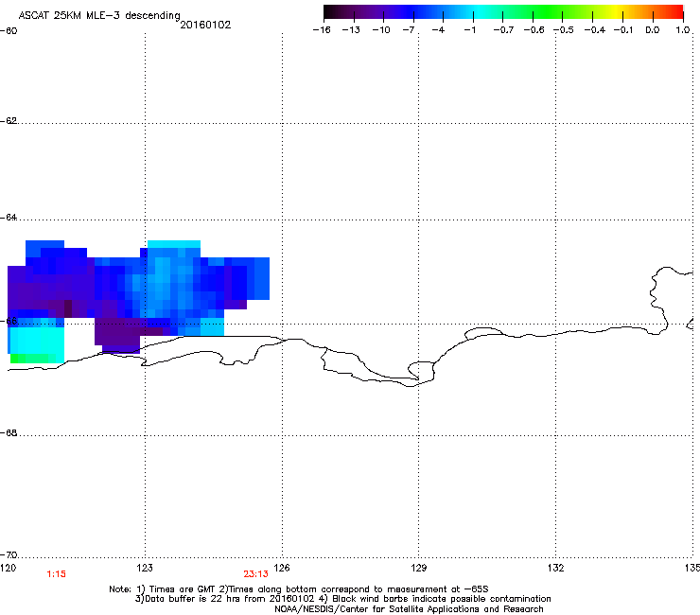Click the date label 20160102 in the title
Viewport: 700px width, 615px height.
[x=205, y=25]
